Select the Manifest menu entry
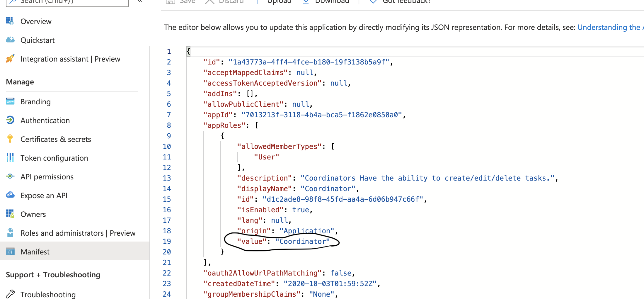644x299 pixels. [x=35, y=252]
